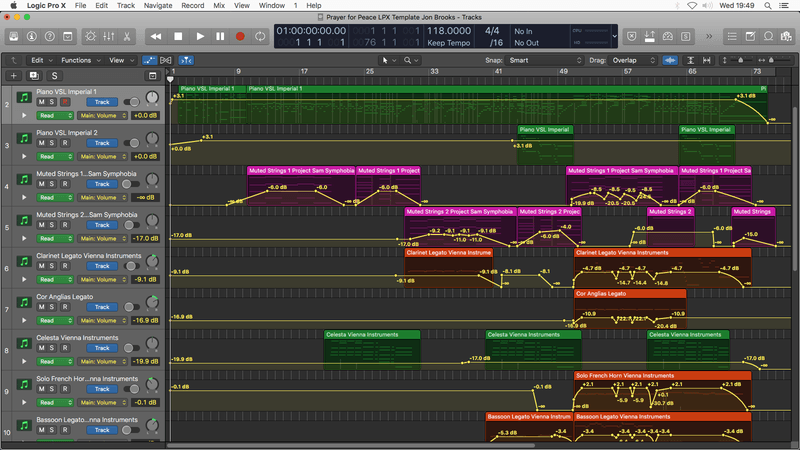Toggle Cycle mode loop button
The image size is (800, 450).
pos(260,36)
